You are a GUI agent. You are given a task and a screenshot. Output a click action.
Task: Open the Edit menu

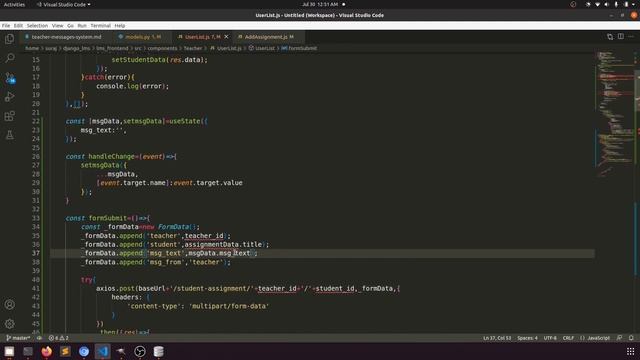click(x=18, y=25)
